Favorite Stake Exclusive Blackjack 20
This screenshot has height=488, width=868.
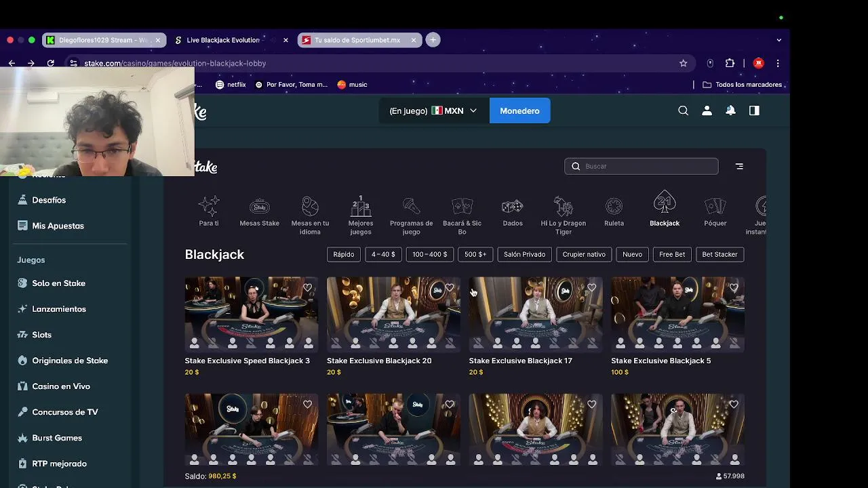coord(450,288)
